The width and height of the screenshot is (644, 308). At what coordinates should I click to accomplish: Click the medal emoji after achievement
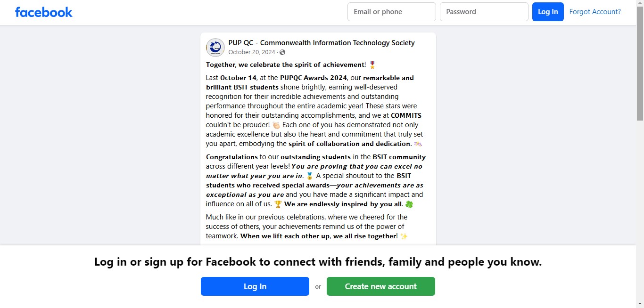tap(372, 65)
